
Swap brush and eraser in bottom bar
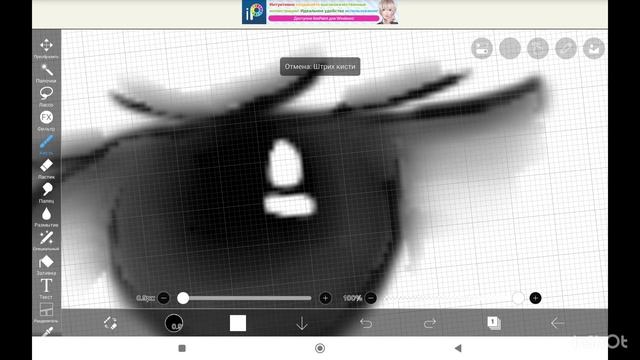click(x=110, y=323)
